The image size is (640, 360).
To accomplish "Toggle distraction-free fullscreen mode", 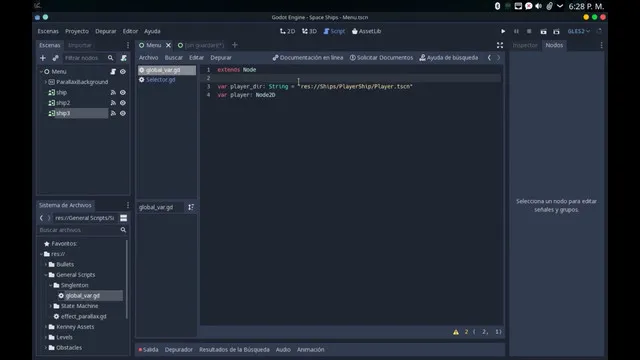I will tap(500, 45).
